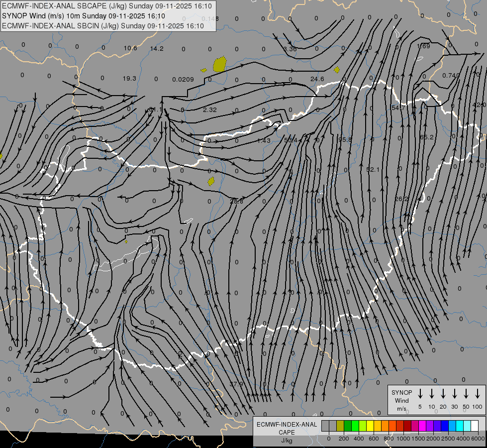
Task: Click the 50 m/s wind arrow in legend
Action: click(466, 394)
